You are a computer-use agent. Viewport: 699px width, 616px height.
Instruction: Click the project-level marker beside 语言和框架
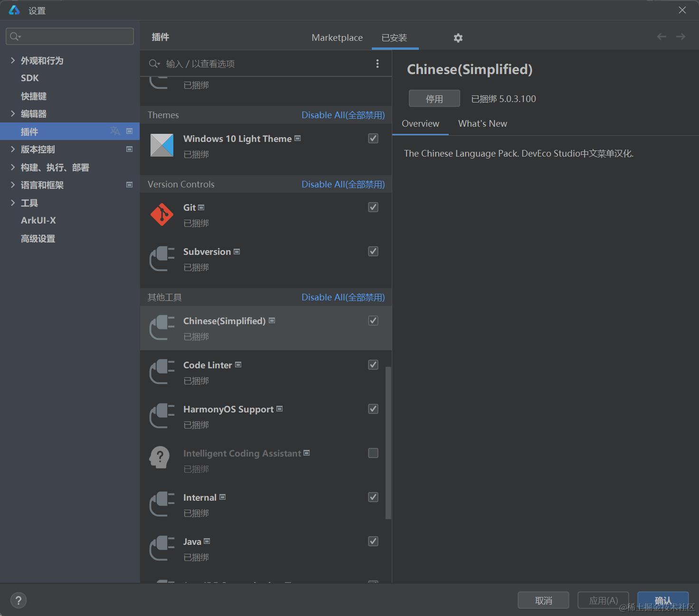coord(129,185)
